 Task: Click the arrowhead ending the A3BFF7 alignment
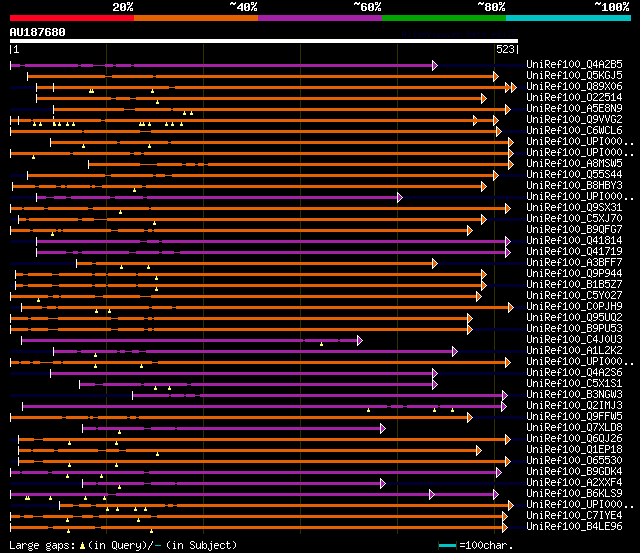click(x=435, y=264)
